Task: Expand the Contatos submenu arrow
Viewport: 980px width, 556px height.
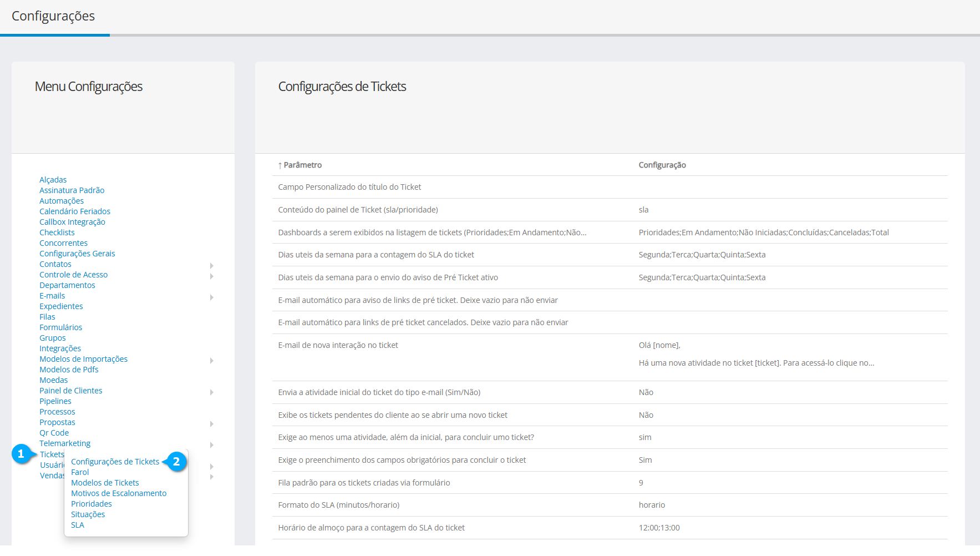Action: click(212, 265)
